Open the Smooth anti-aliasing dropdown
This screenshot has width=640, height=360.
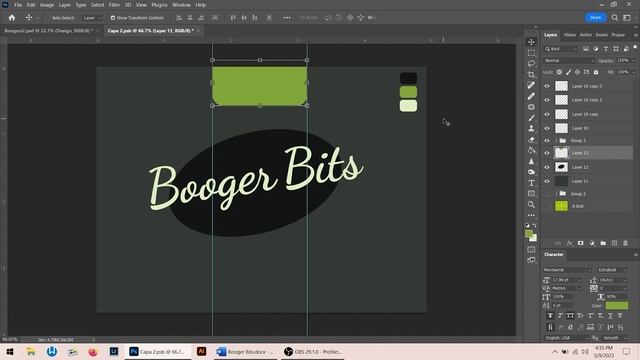615,338
